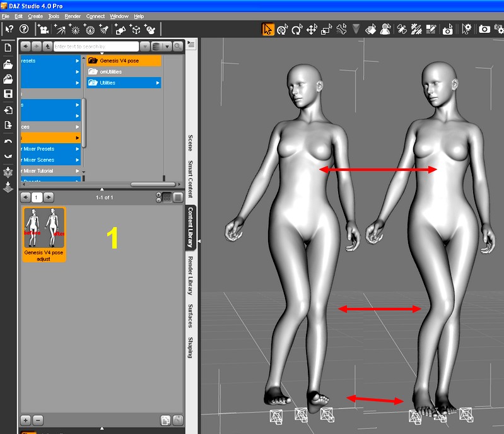Select the Node Weight Map Brush tool

(x=416, y=29)
